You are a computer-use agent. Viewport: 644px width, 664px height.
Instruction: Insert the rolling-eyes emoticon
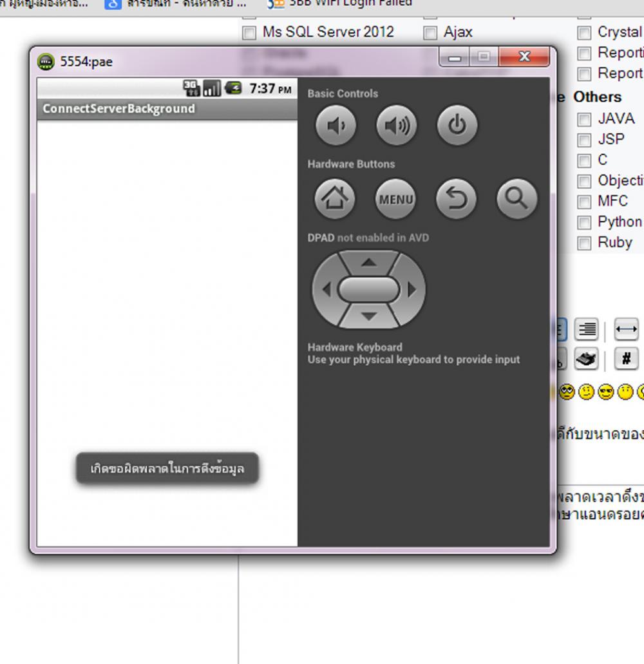[567, 392]
